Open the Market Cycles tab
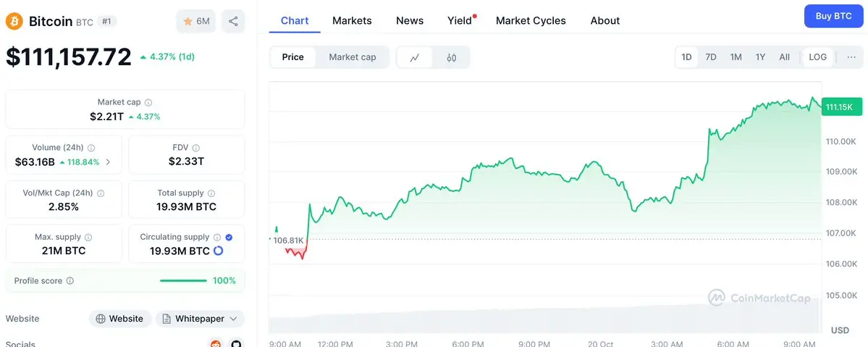 (531, 20)
